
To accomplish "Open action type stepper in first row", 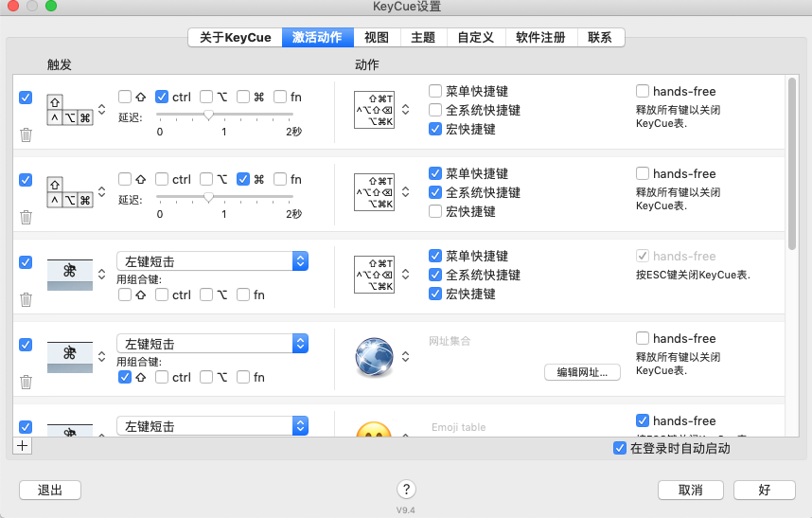I will (x=405, y=109).
